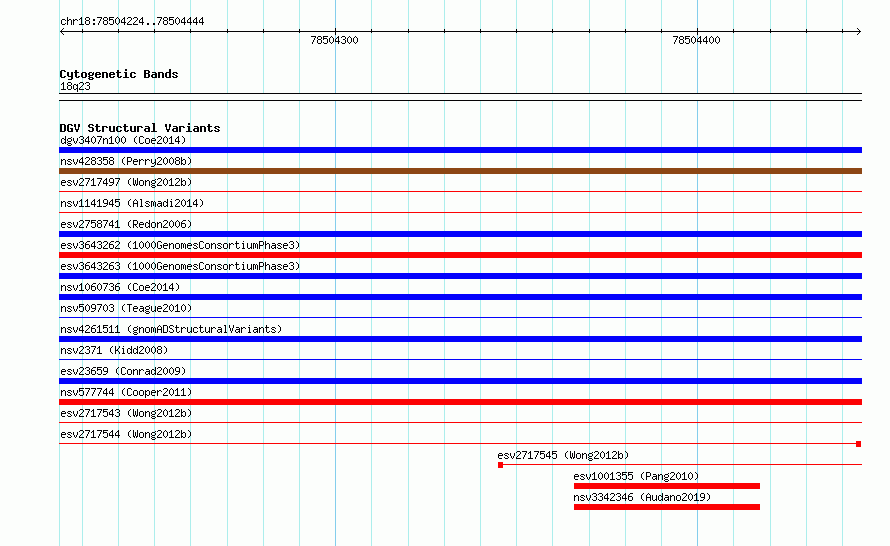Click the esv2717544 (Wong2012b) label
The image size is (890, 546).
point(126,434)
